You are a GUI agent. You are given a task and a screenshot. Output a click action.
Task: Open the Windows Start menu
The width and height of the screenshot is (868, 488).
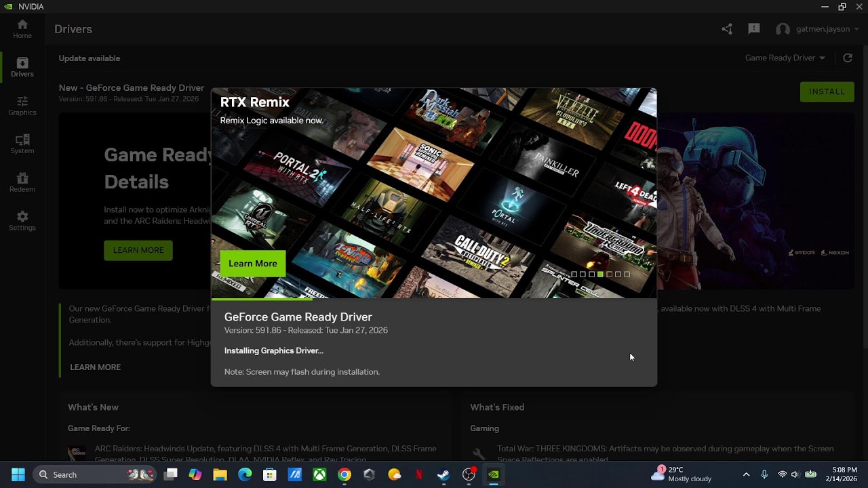point(18,474)
